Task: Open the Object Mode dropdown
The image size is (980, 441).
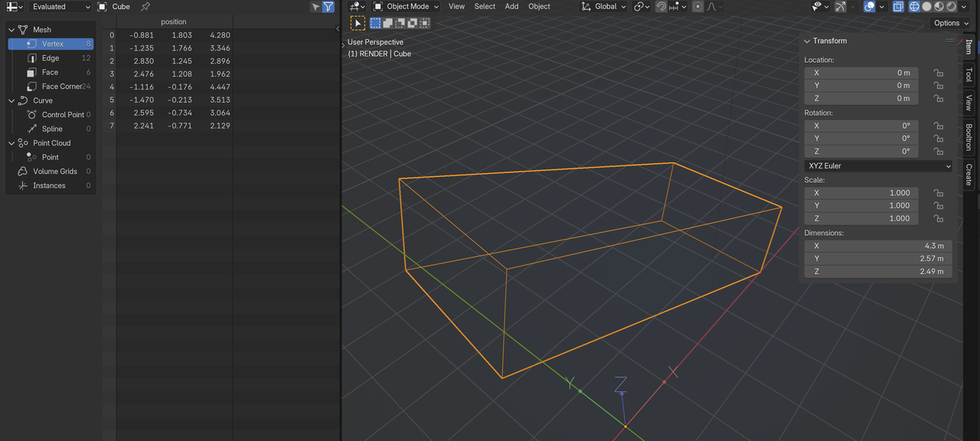Action: (x=404, y=6)
